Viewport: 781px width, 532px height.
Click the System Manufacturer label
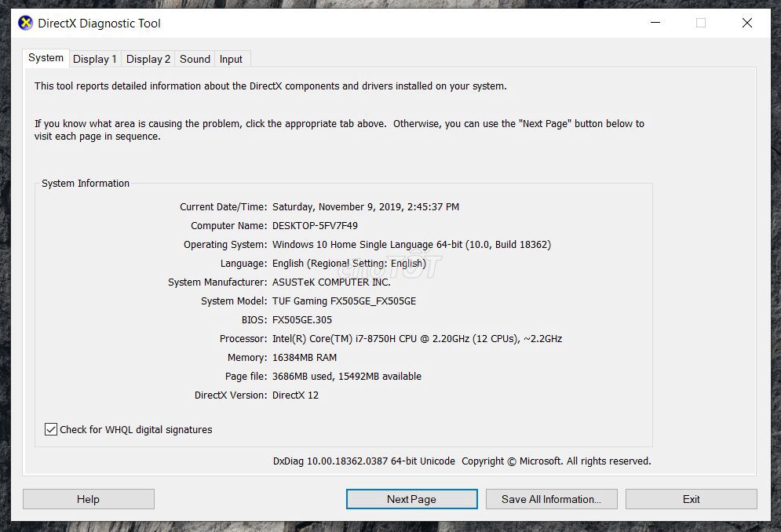pyautogui.click(x=217, y=282)
